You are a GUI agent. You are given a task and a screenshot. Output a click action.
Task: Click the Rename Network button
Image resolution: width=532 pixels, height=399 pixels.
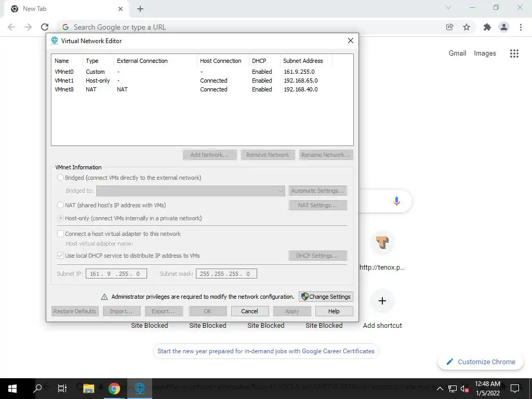(x=326, y=155)
